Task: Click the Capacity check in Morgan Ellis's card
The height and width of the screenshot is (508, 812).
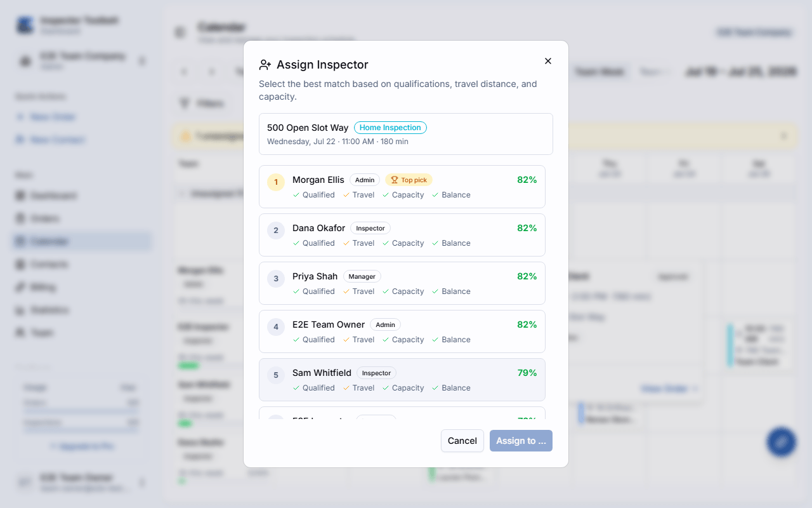Action: tap(403, 195)
